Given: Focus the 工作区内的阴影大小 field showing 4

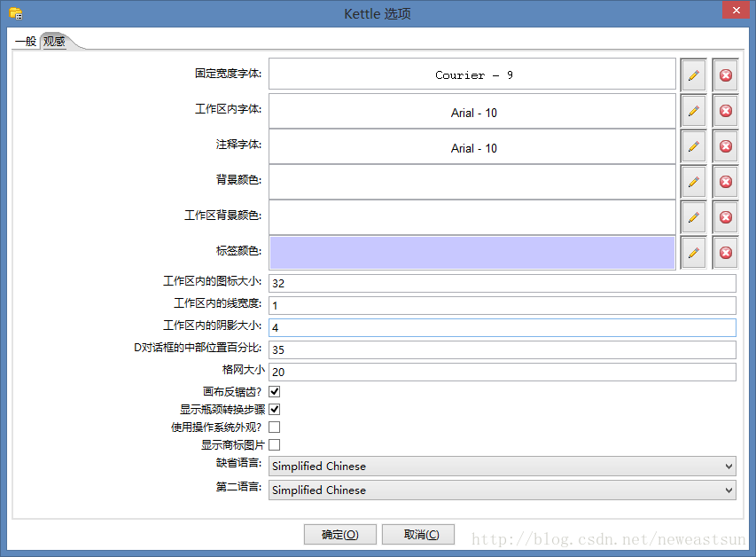Looking at the screenshot, I should pos(502,328).
